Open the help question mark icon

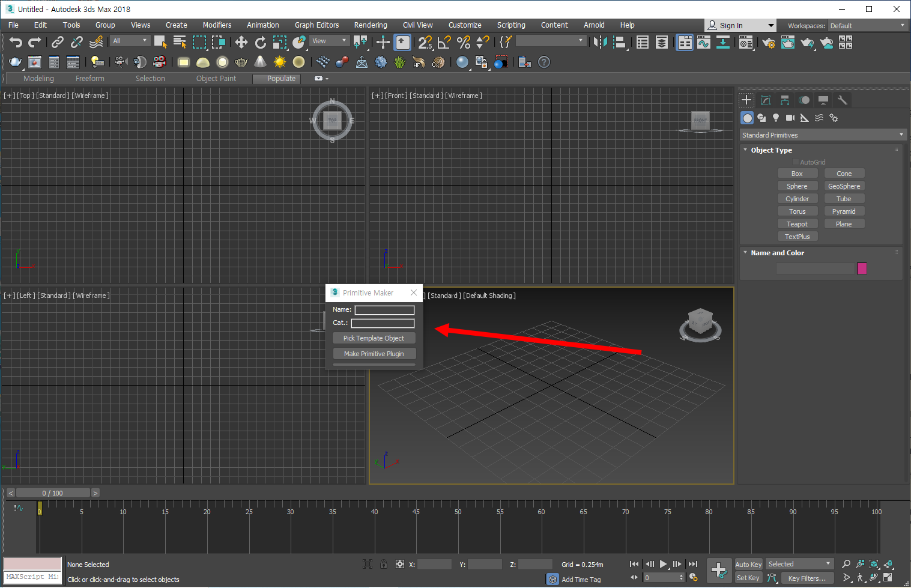click(x=544, y=62)
